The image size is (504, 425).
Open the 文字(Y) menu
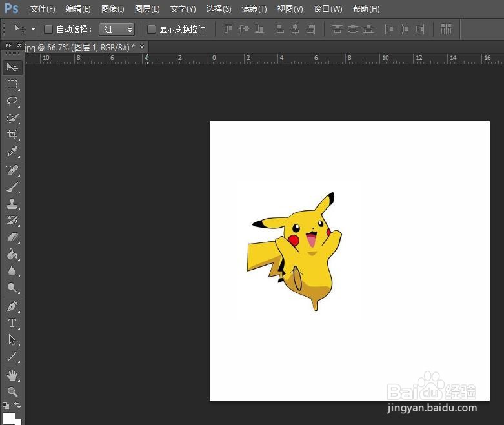183,9
